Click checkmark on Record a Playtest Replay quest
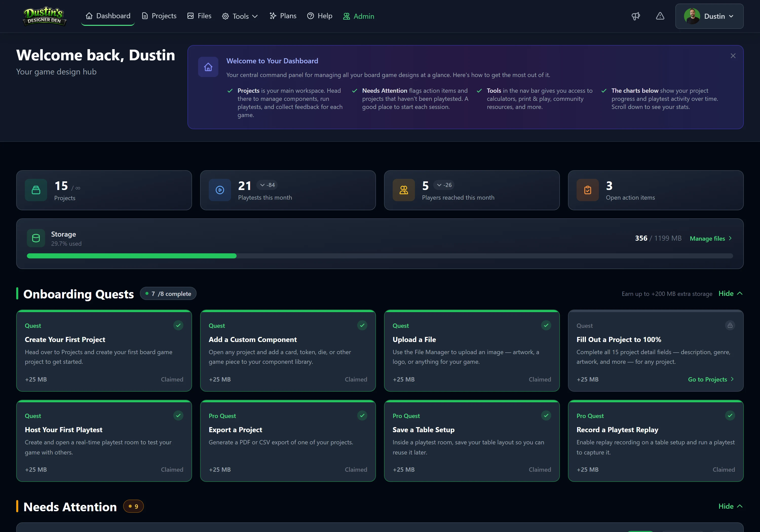 pos(730,415)
